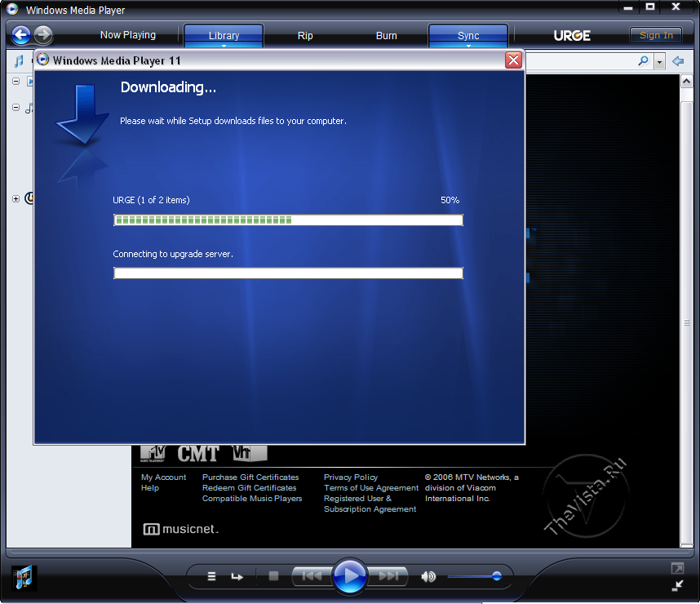This screenshot has width=700, height=604.
Task: Open the Library tab dropdown arrow
Action: coord(224,46)
